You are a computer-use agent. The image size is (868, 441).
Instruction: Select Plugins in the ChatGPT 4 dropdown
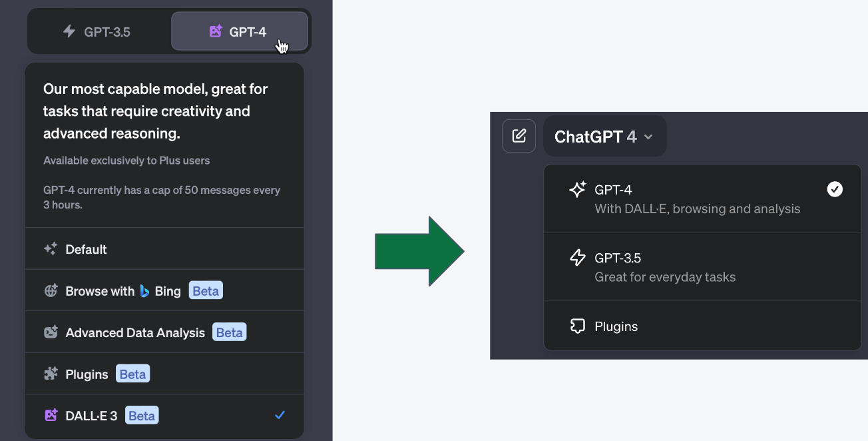703,326
